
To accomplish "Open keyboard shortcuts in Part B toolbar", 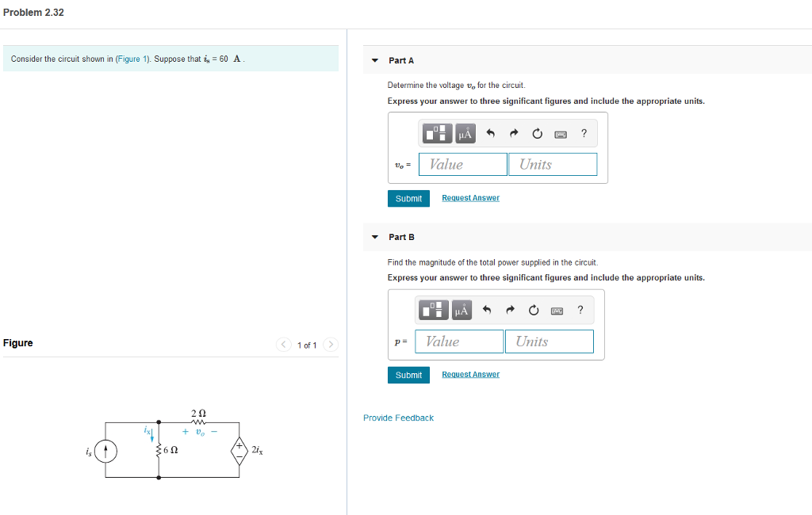I will coord(557,311).
